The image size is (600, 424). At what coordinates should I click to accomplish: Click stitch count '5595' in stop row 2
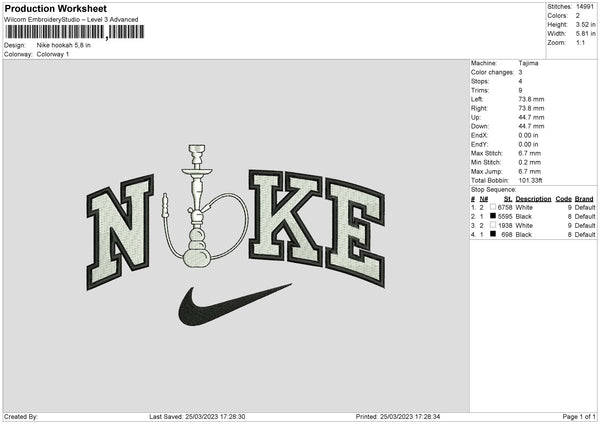[505, 216]
